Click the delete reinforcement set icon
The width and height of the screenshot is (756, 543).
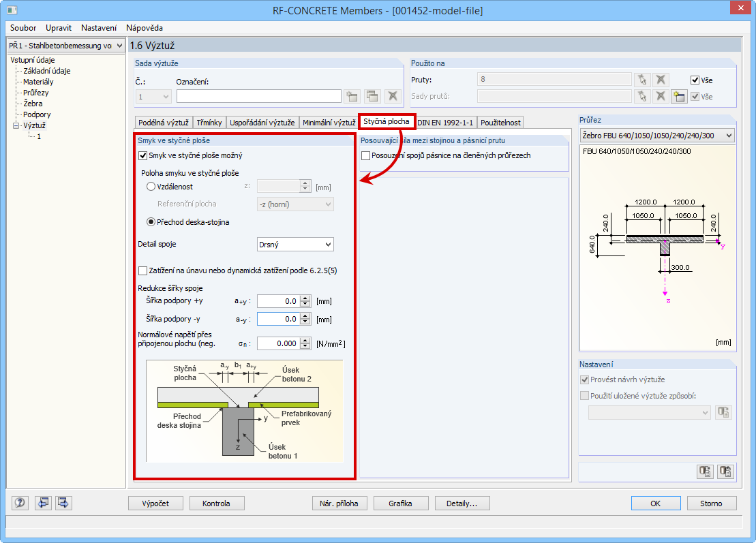pos(393,96)
